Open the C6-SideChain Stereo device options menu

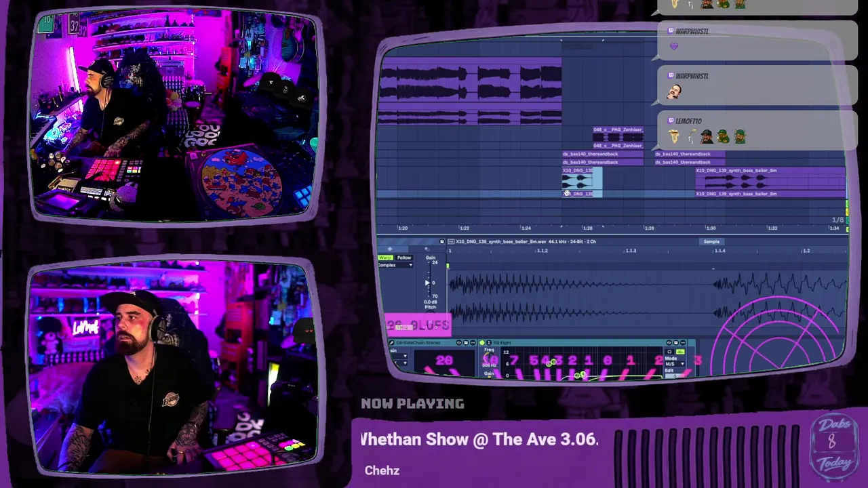(473, 342)
